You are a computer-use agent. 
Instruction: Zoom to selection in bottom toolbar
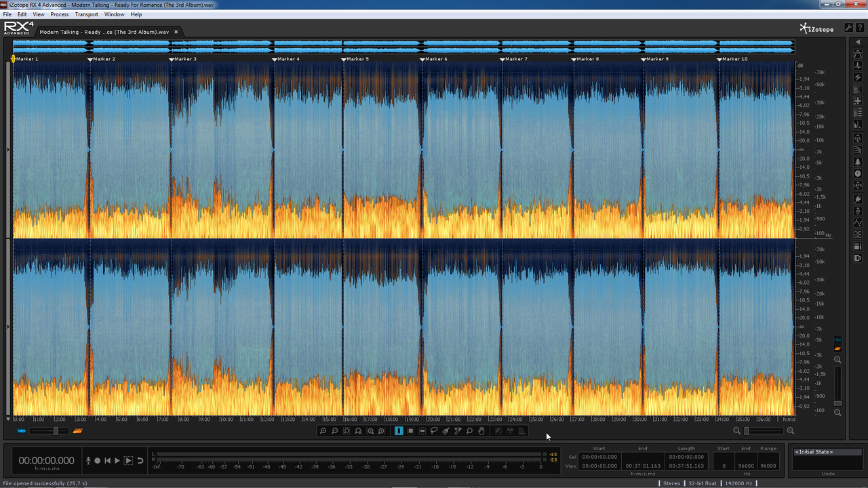(347, 431)
